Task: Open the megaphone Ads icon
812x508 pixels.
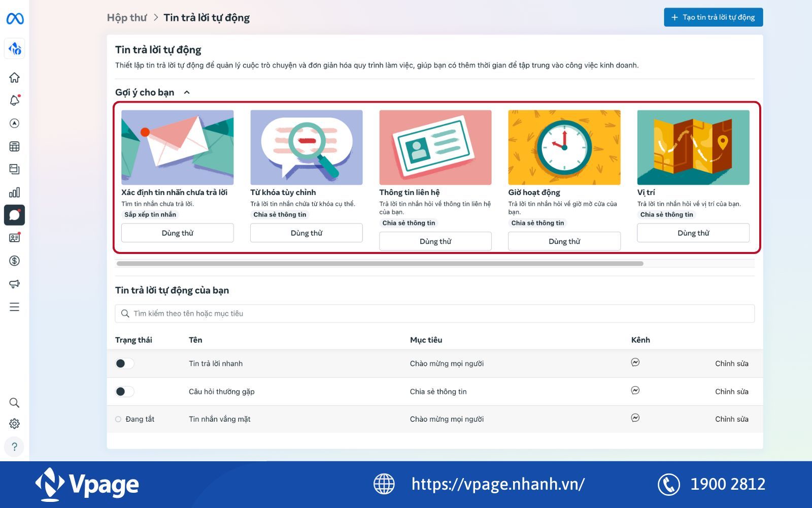Action: click(14, 283)
